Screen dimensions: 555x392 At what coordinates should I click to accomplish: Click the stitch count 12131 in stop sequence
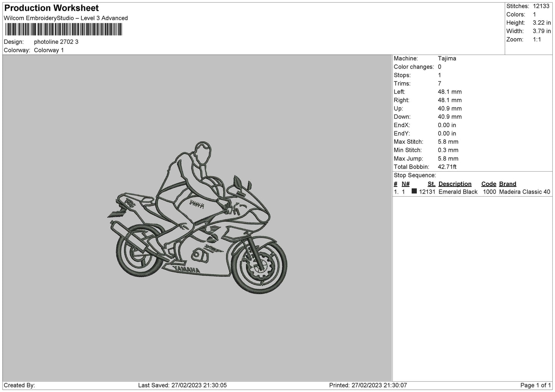click(x=427, y=192)
